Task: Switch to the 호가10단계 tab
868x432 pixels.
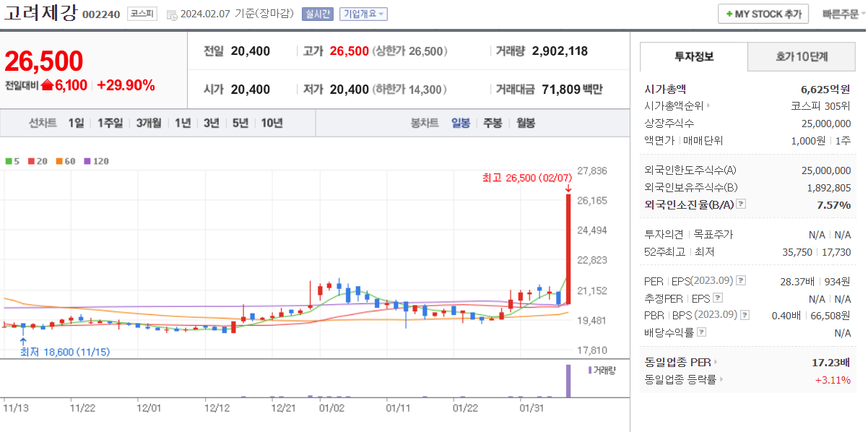Action: [802, 56]
